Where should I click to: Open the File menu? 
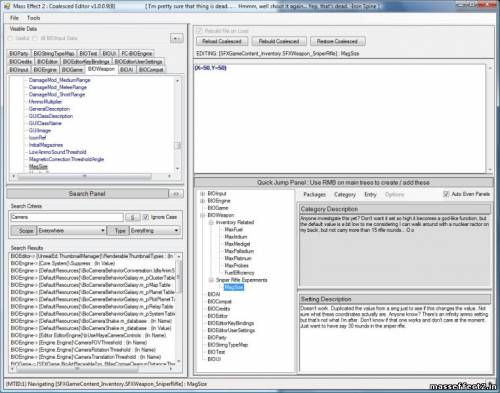click(14, 18)
